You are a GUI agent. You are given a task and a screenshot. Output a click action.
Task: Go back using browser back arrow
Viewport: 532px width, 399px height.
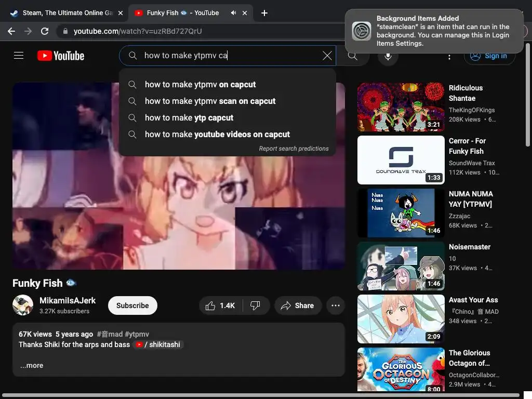point(11,31)
